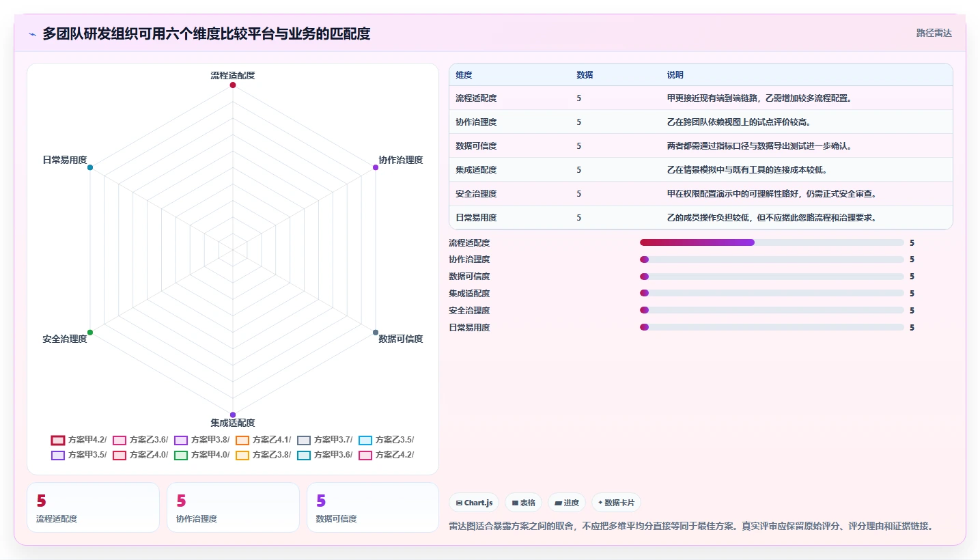Image resolution: width=980 pixels, height=560 pixels.
Task: Click the 安全治理度 progress bar
Action: (772, 310)
